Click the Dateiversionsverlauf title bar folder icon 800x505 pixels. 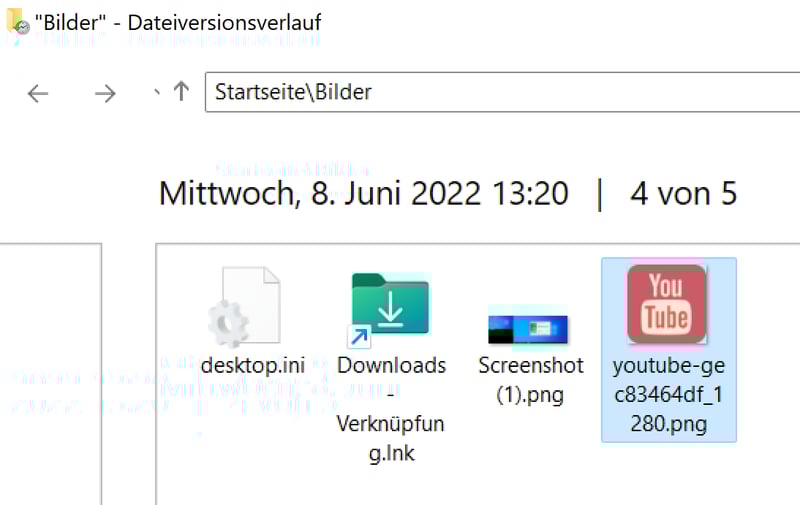point(18,21)
